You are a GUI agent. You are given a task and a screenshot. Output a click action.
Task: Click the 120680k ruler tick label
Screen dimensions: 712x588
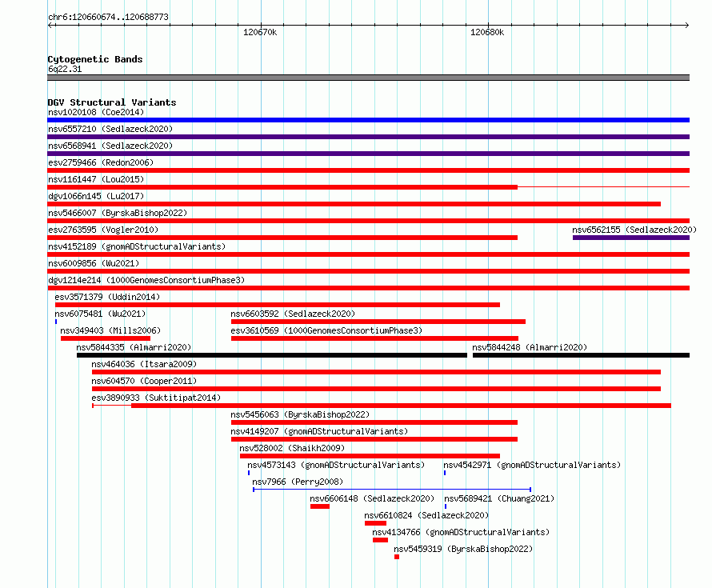pos(486,32)
